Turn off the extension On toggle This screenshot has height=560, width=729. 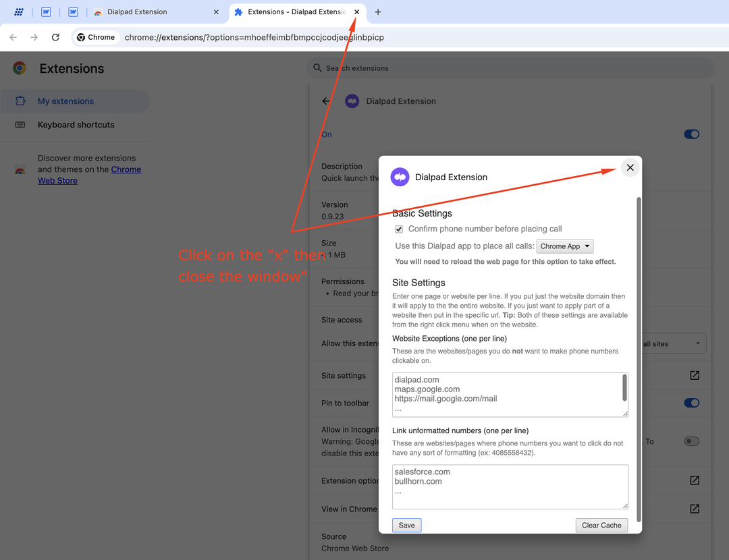click(691, 134)
